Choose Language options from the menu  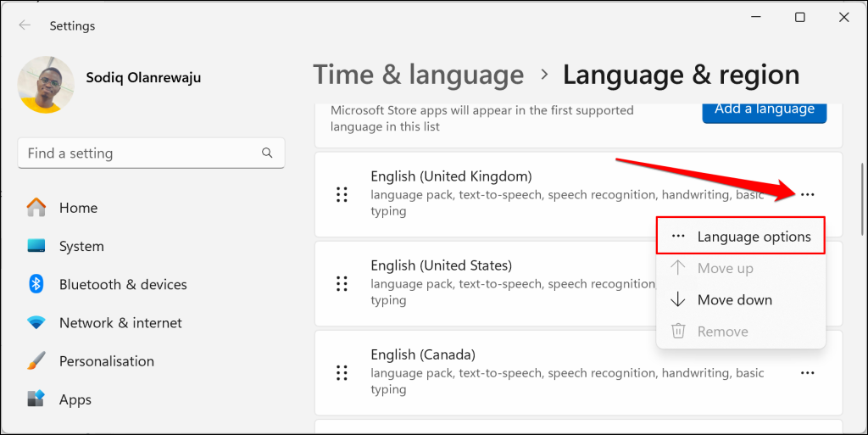(x=741, y=237)
